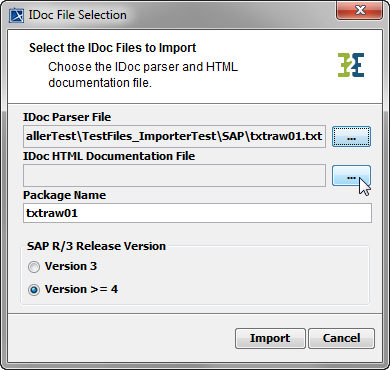Select the Version >= 4 radio button

(34, 290)
